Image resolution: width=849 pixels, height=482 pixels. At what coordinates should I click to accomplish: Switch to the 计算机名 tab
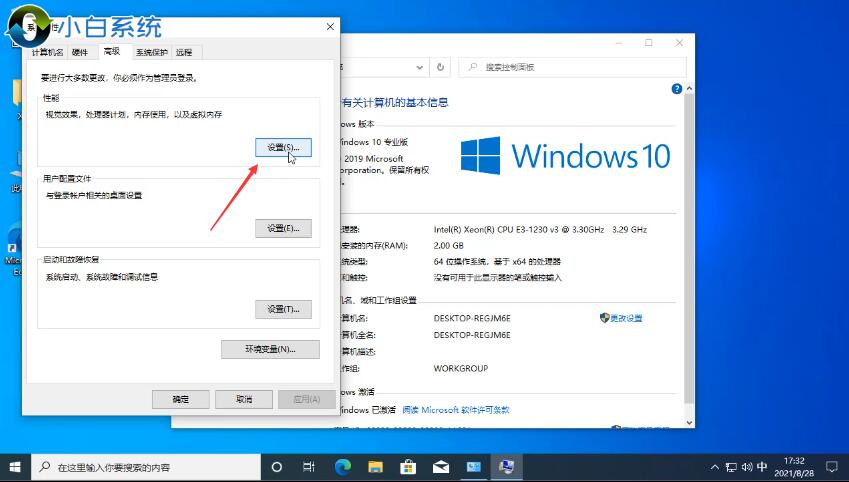pyautogui.click(x=47, y=52)
